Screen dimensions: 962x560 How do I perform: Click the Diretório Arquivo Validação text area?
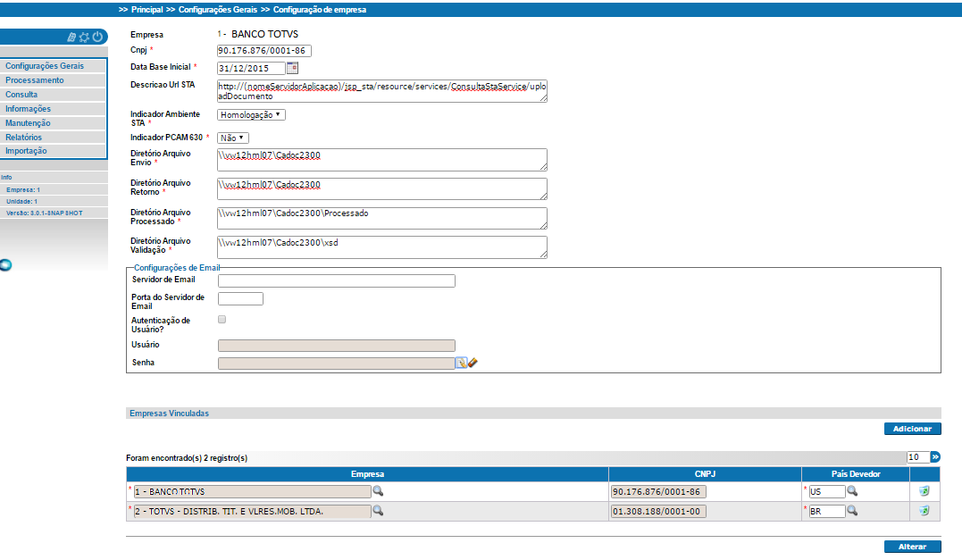[382, 247]
